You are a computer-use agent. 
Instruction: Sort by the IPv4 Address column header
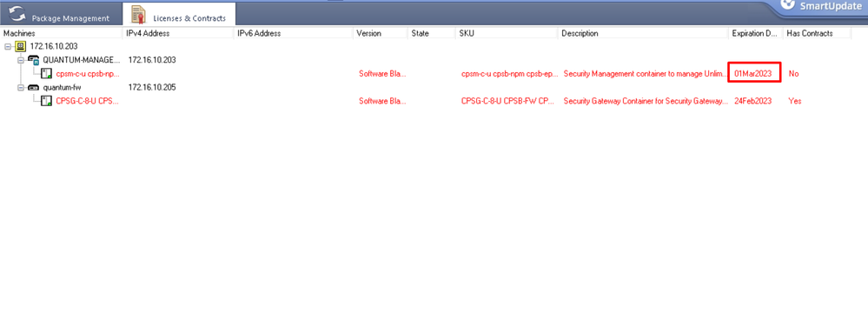pyautogui.click(x=178, y=33)
